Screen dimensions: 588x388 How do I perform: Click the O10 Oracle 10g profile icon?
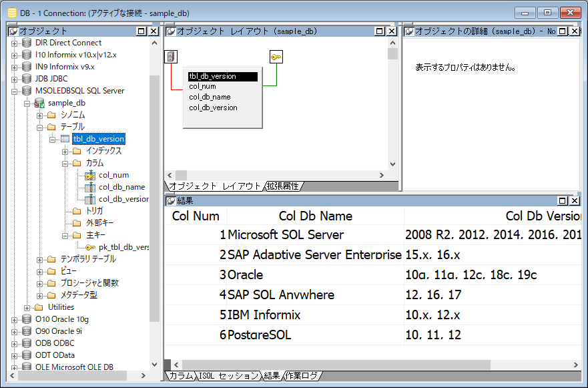(27, 319)
